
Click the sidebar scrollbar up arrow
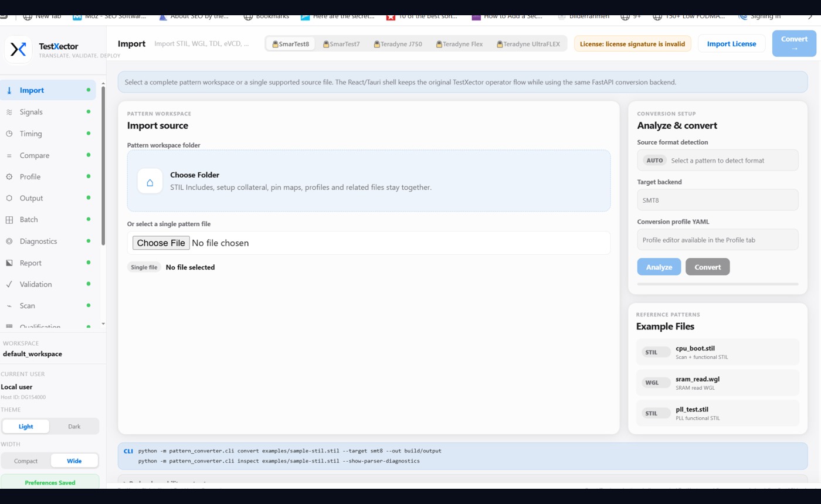[103, 83]
